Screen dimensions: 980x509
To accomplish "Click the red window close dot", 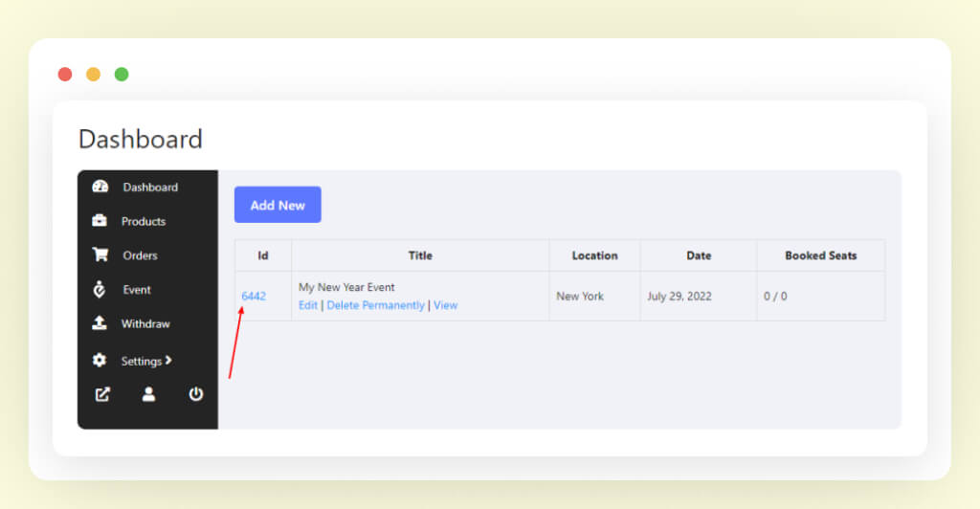I will 65,75.
